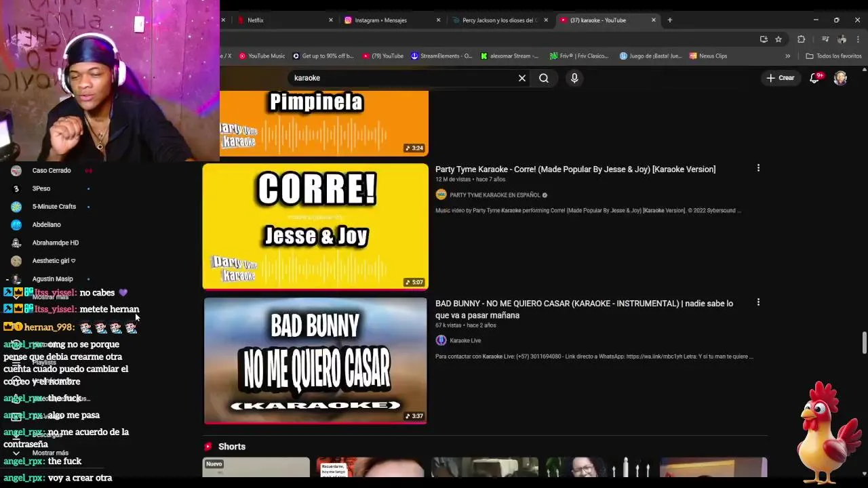Image resolution: width=868 pixels, height=488 pixels.
Task: Start voice search with the microphone icon
Action: click(574, 78)
